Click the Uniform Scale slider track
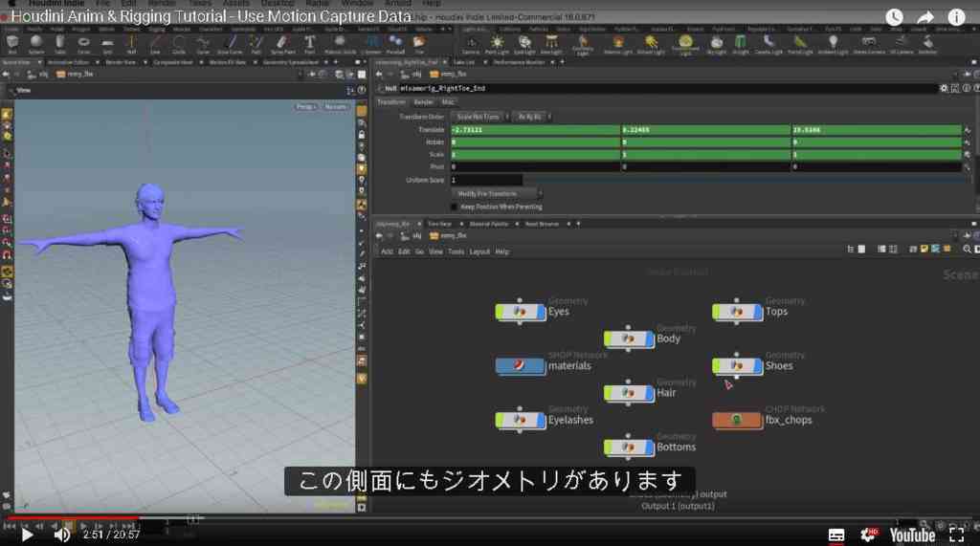The height and width of the screenshot is (546, 980). point(744,180)
